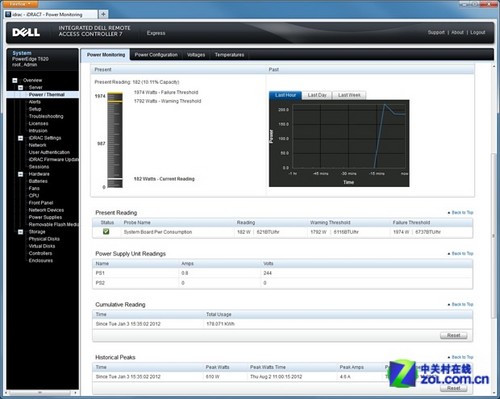Viewport: 500px width, 399px height.
Task: Open Network under iDRAC Settings
Action: (x=38, y=145)
